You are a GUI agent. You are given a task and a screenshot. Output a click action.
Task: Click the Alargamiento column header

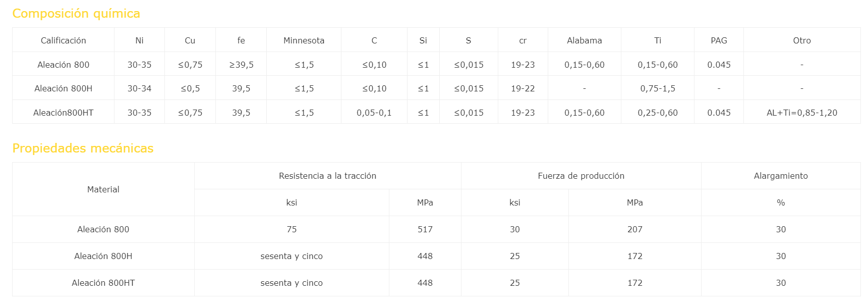point(781,176)
